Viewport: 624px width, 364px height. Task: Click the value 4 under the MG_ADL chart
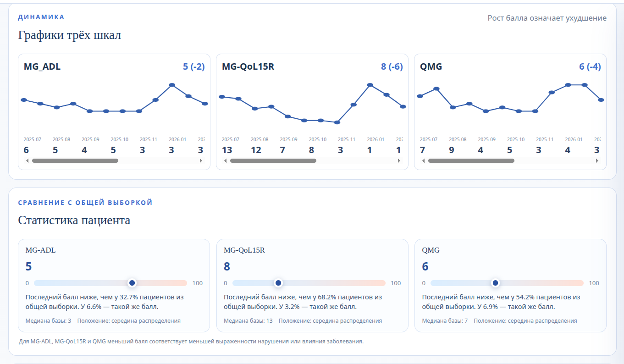click(x=84, y=150)
